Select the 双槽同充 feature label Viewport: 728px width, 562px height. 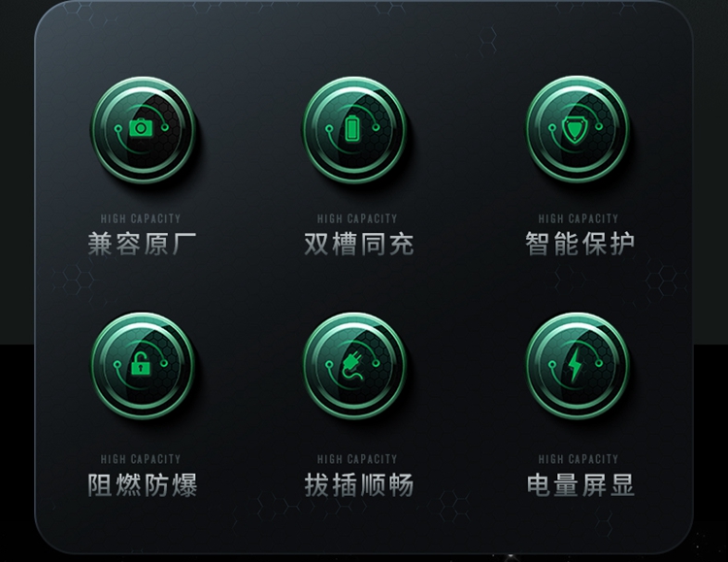point(358,244)
